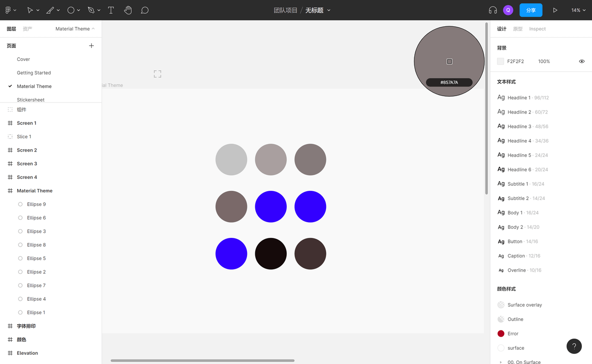
Task: Select the Comment tool
Action: (145, 10)
